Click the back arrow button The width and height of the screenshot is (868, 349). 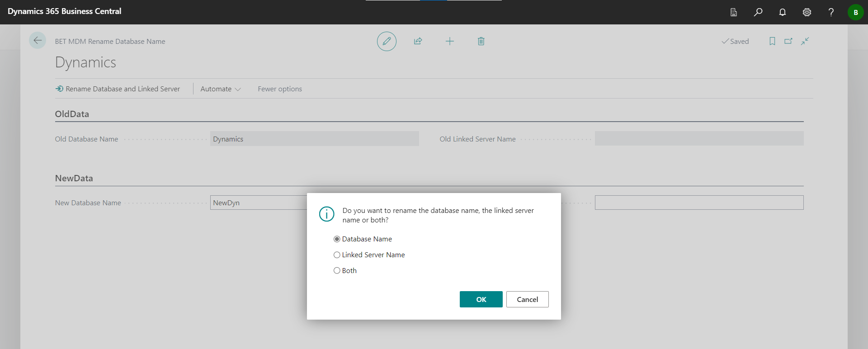[38, 41]
